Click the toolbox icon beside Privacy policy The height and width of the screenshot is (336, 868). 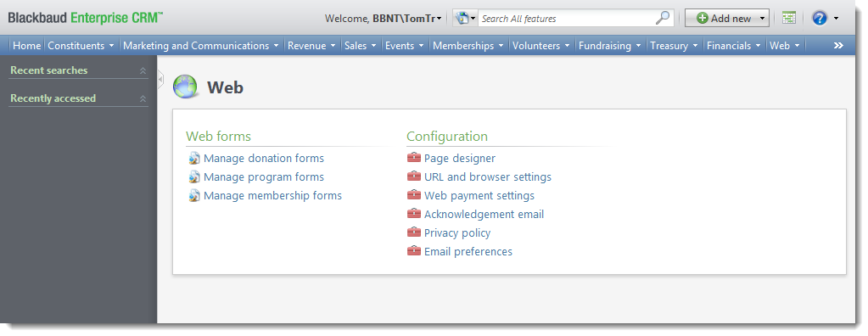[413, 232]
